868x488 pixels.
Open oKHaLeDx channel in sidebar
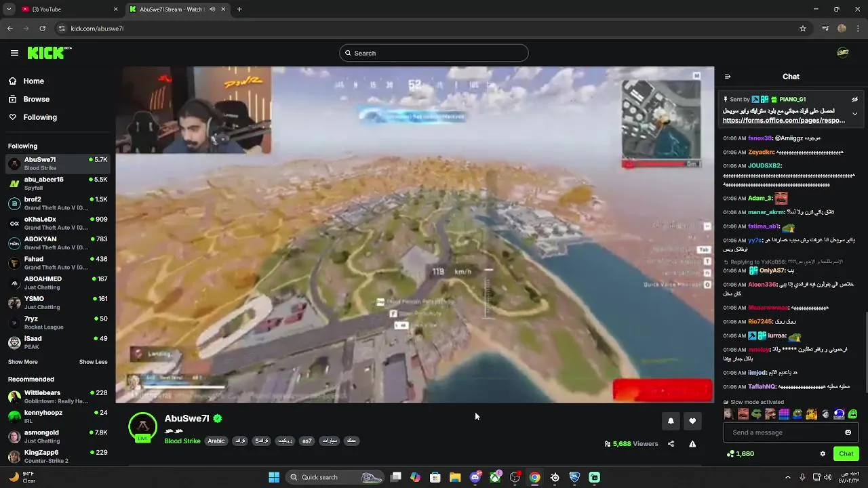(58, 223)
